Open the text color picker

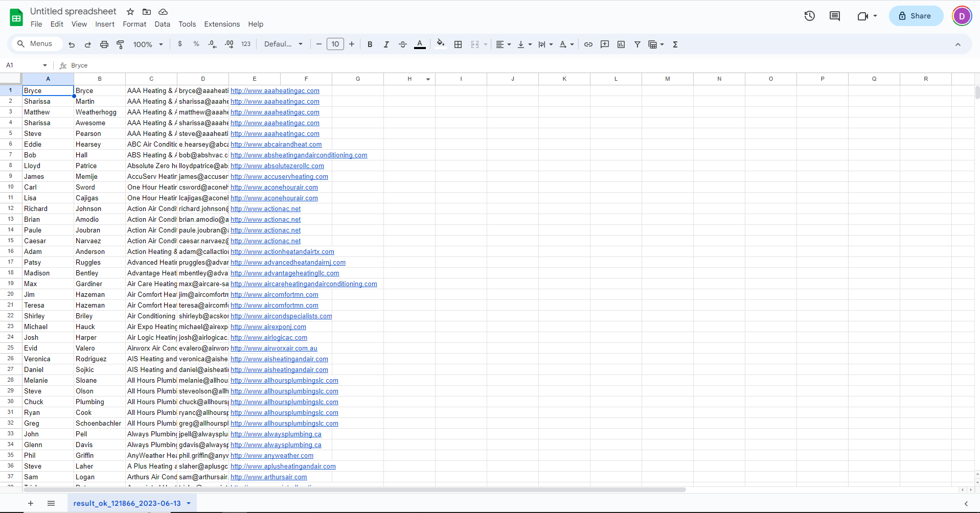[420, 44]
